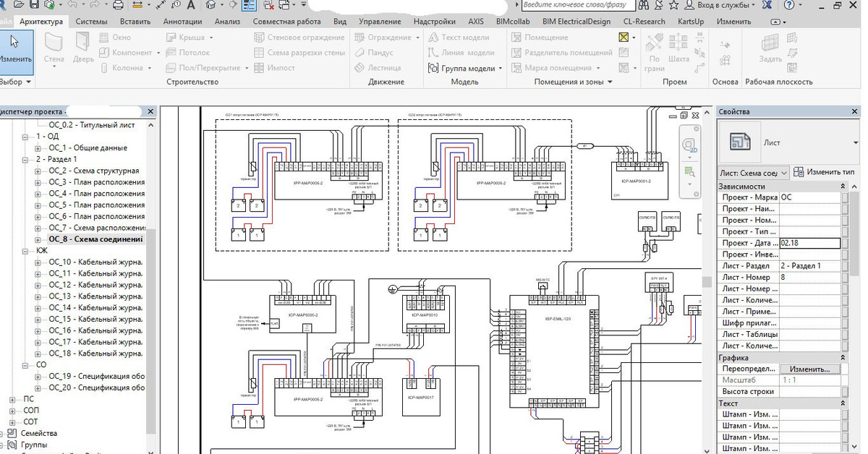The image size is (868, 454).
Task: Click the Изменить... button in Графика section
Action: pos(809,369)
